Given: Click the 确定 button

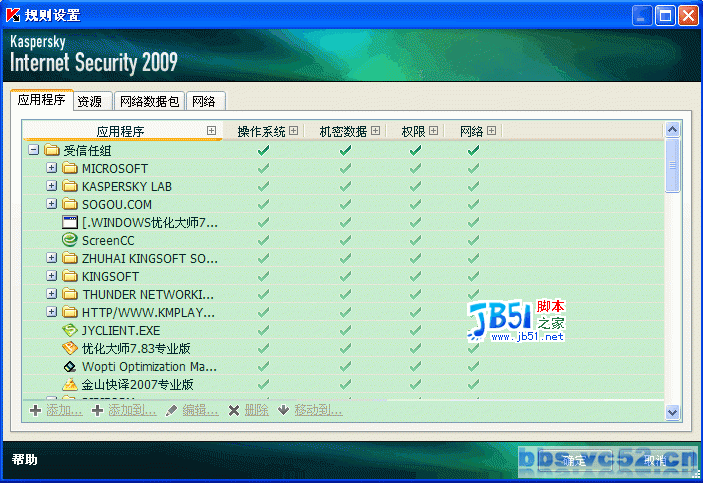Looking at the screenshot, I should point(575,461).
